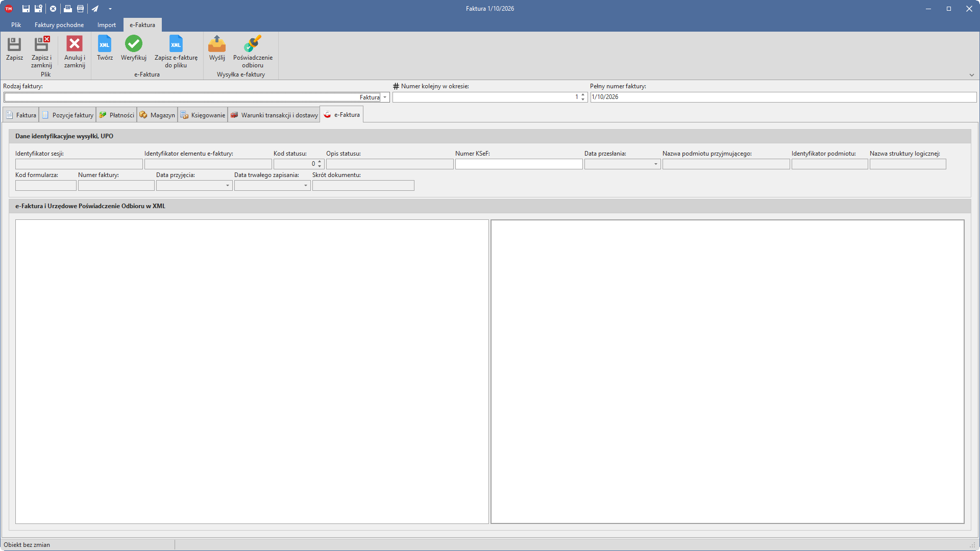Open Data przyjęcia date dropdown
The width and height of the screenshot is (980, 551).
(x=228, y=186)
